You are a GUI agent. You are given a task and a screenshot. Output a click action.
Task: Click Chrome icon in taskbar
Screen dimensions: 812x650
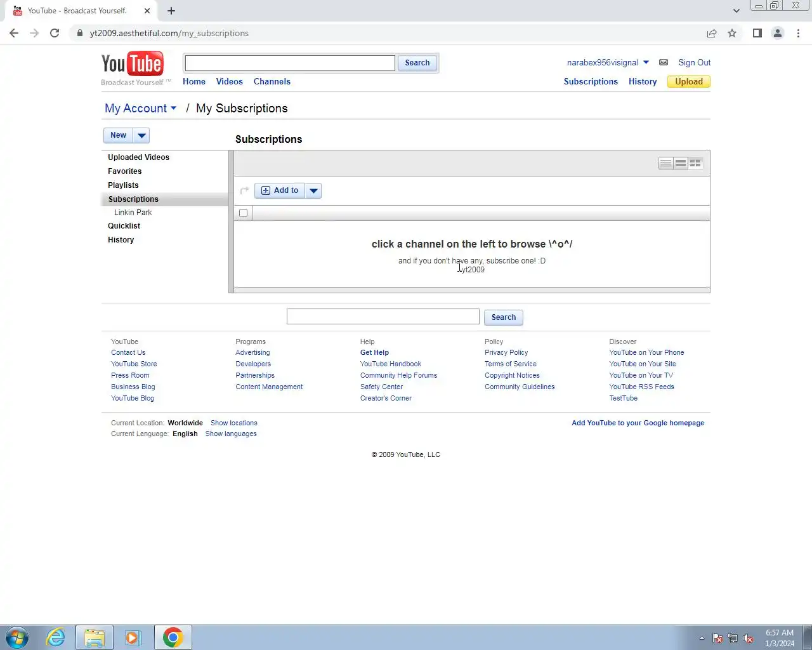[173, 637]
